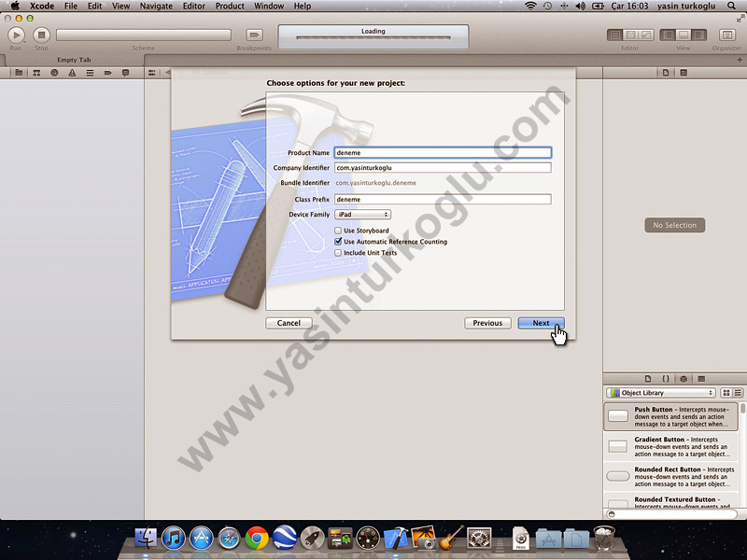The height and width of the screenshot is (560, 747).
Task: Enter full screen with the window's arrows icon
Action: click(x=740, y=18)
